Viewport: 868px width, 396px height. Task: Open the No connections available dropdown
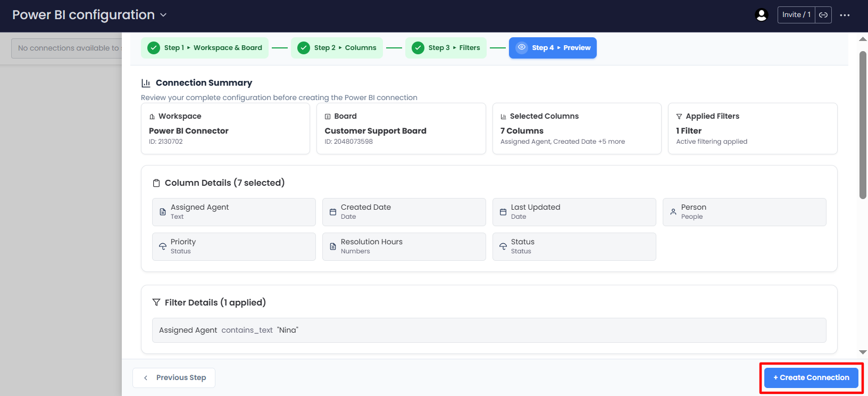click(x=66, y=48)
